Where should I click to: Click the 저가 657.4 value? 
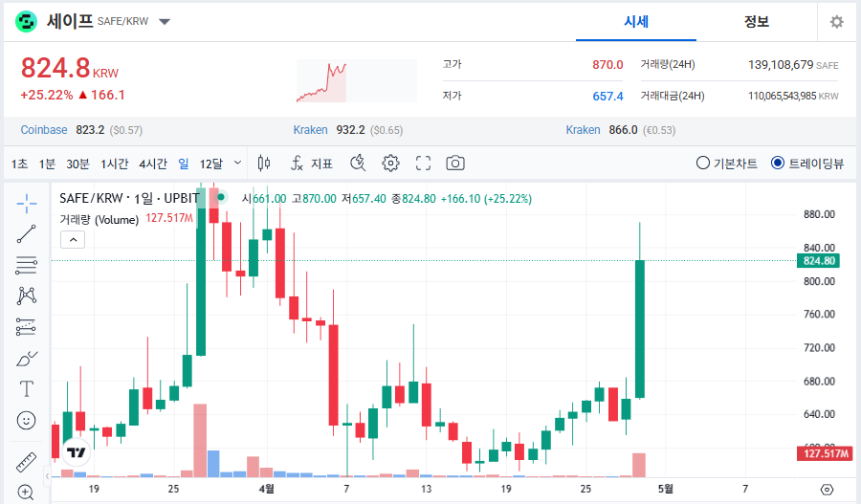pos(607,96)
